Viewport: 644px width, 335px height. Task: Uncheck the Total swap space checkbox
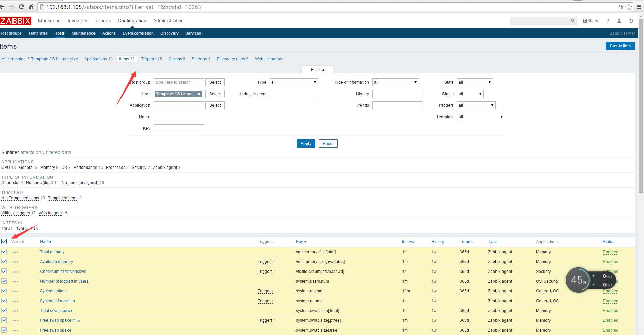coord(4,310)
